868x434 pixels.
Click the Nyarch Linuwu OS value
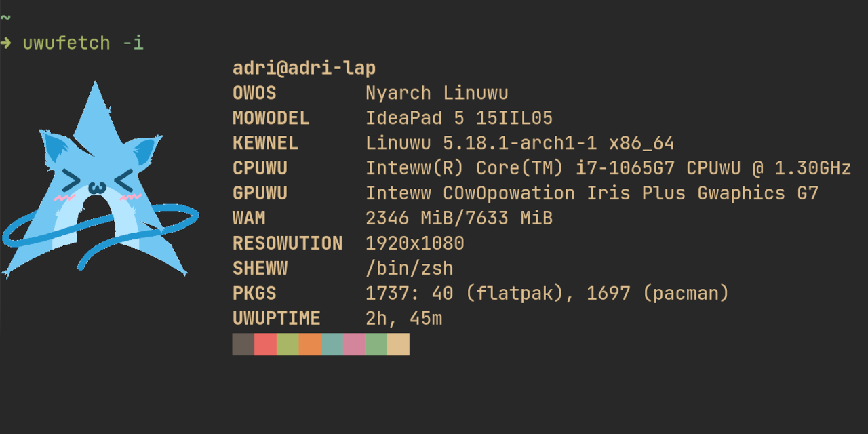point(437,94)
